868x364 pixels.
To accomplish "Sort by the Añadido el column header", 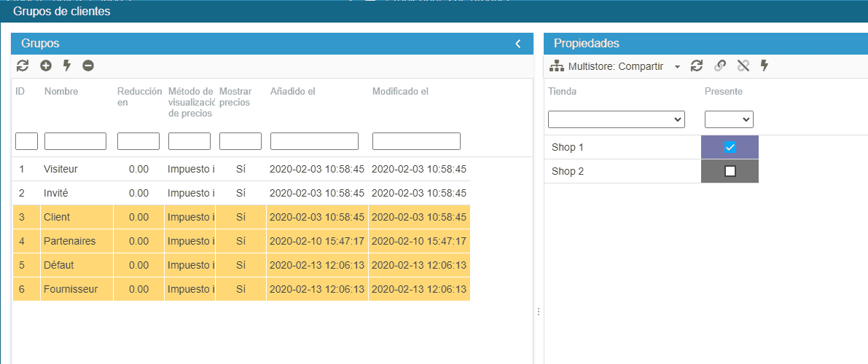I will tap(292, 92).
